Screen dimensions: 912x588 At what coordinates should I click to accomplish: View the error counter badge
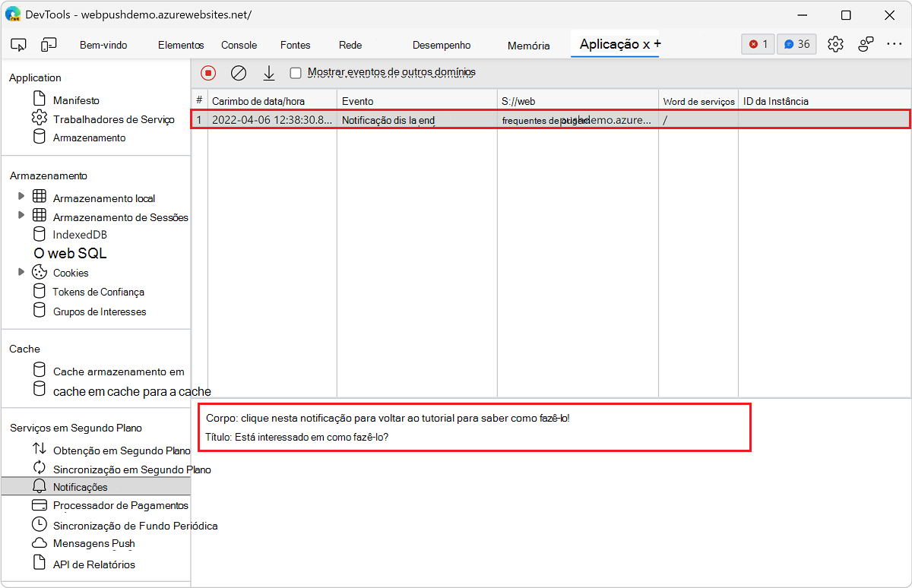click(757, 44)
